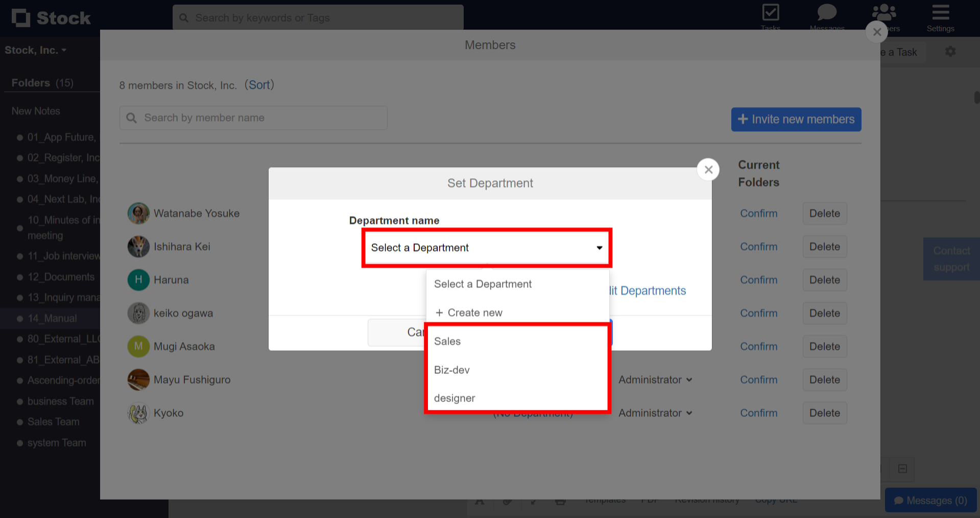This screenshot has width=980, height=518.
Task: Click Watanabe Yosuke's profile avatar
Action: (x=138, y=213)
